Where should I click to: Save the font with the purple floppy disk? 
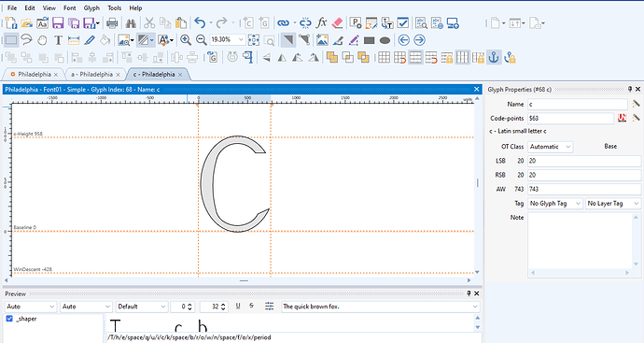coord(58,23)
